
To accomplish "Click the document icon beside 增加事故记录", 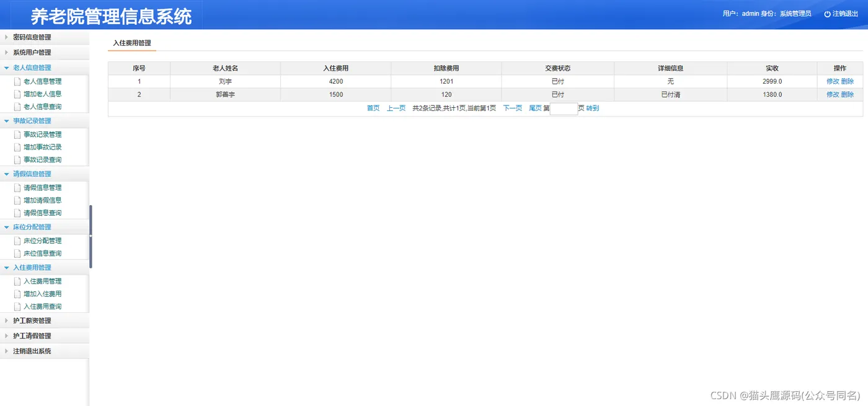I will [17, 148].
